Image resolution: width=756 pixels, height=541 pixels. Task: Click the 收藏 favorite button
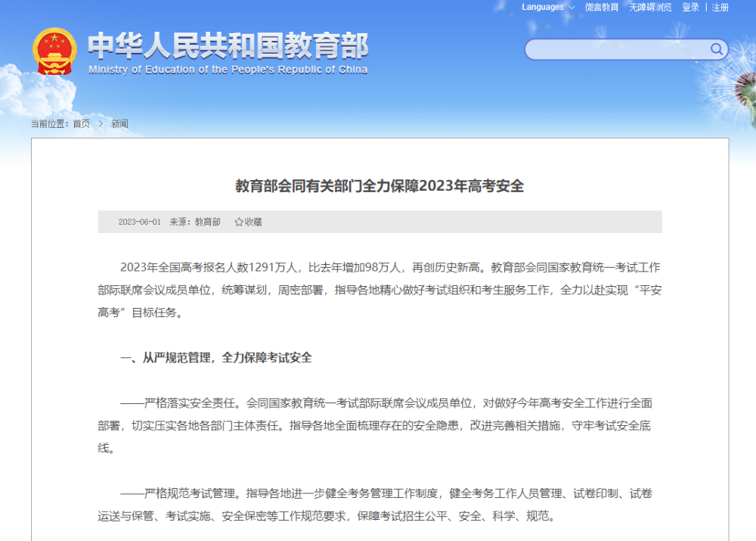tap(248, 222)
